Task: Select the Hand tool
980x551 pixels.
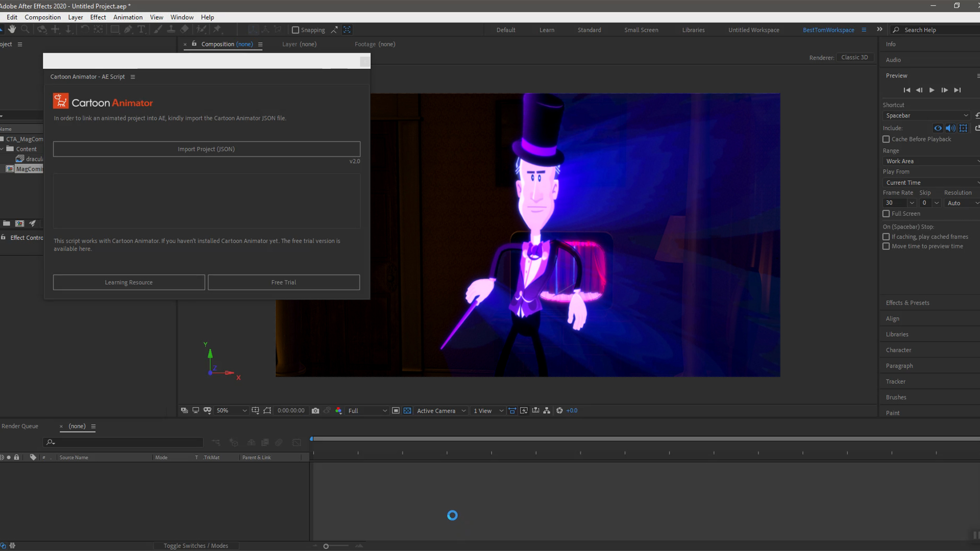Action: coord(12,30)
